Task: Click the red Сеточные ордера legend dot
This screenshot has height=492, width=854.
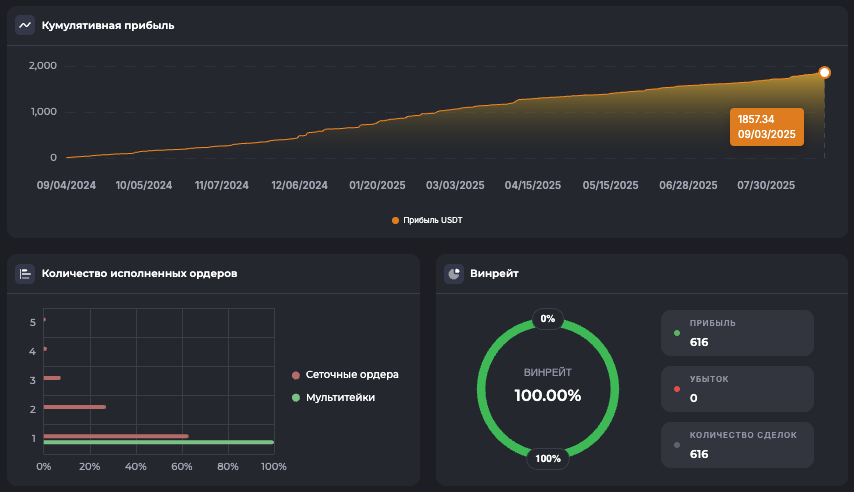Action: pyautogui.click(x=296, y=375)
